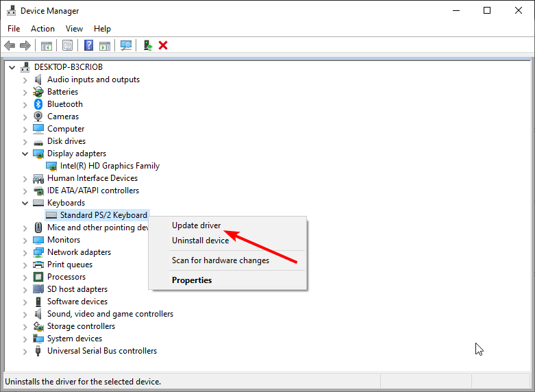535x392 pixels.
Task: Click the Forward arrow toolbar icon
Action: click(x=25, y=45)
